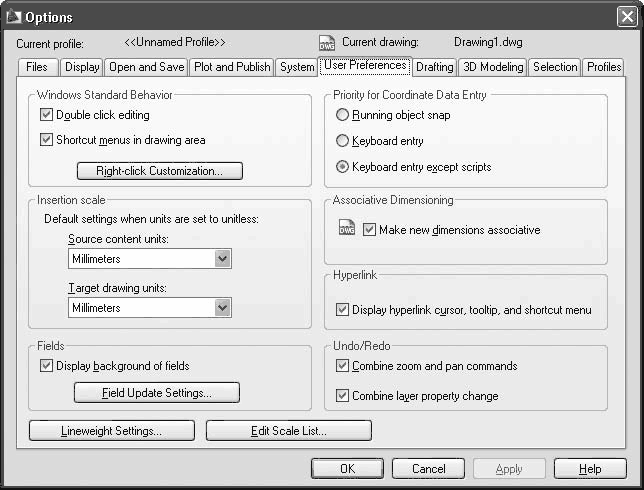
Task: Uncheck Make new dimensions associative
Action: click(x=370, y=230)
